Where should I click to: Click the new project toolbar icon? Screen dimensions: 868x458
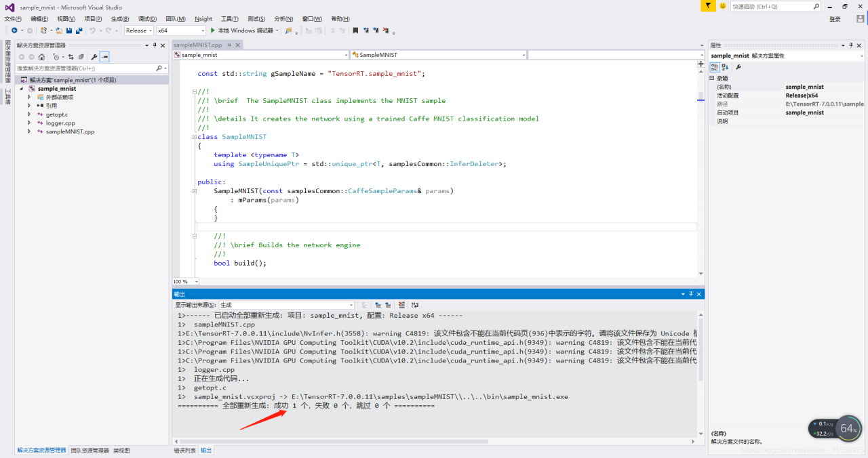43,30
